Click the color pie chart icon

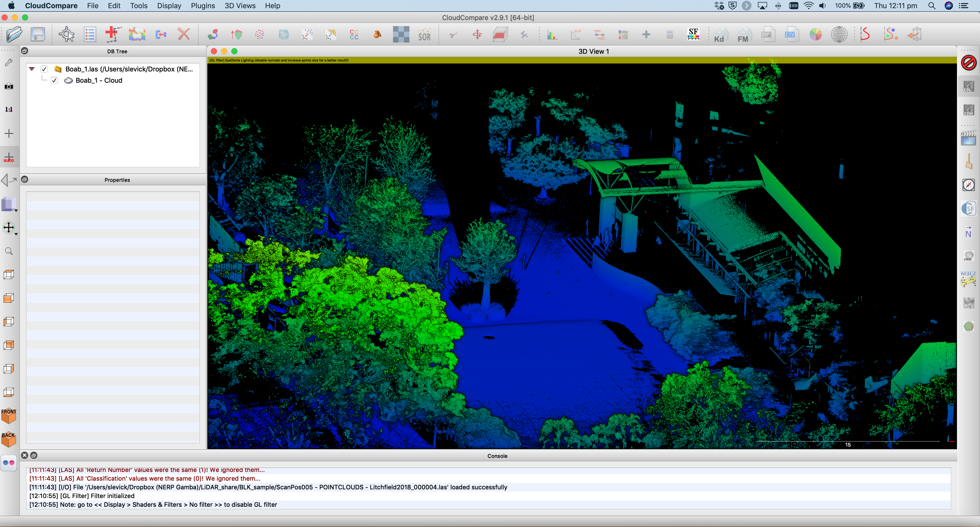click(815, 35)
